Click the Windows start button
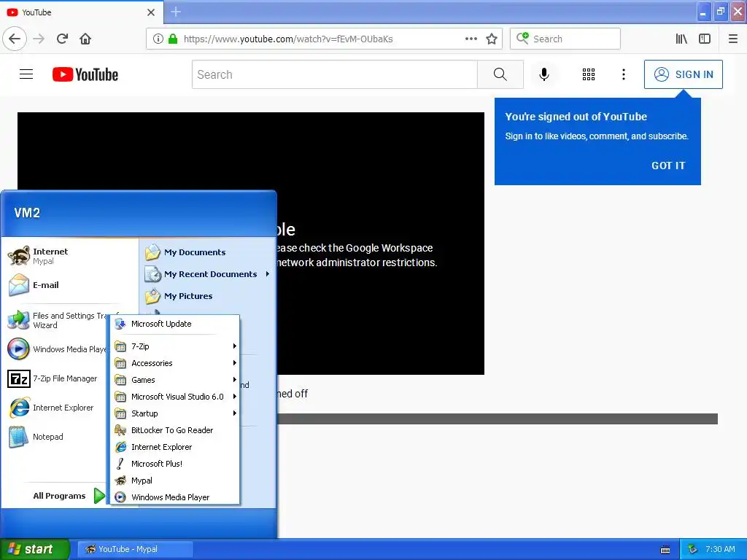The width and height of the screenshot is (747, 560). 34,549
